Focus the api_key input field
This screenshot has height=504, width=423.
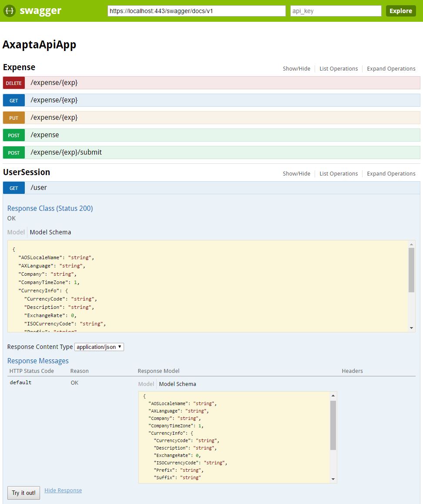point(336,11)
